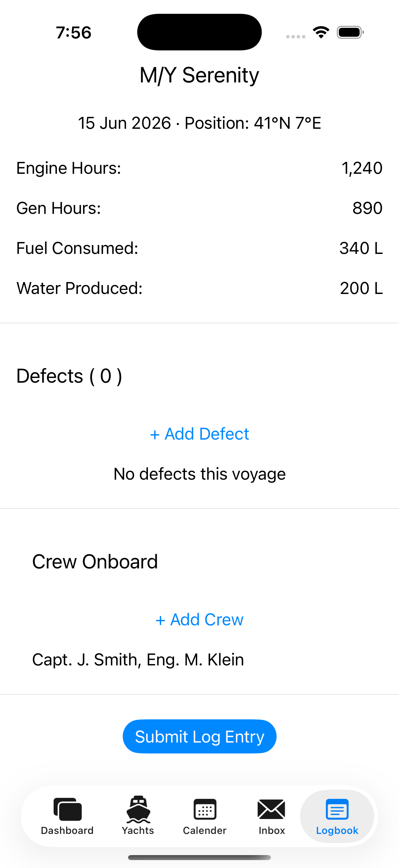
Task: Select the Engine Hours value 1,240
Action: 362,168
